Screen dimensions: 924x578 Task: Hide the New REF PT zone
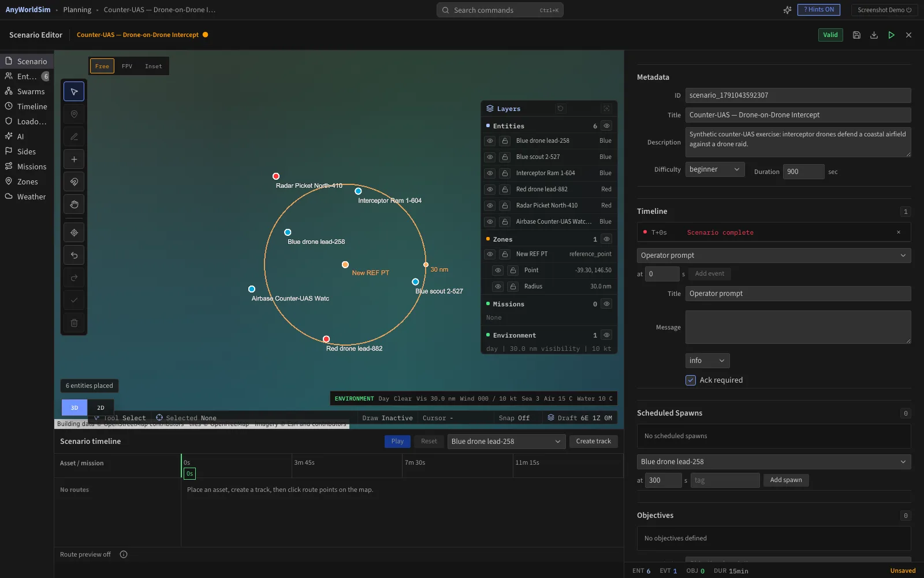490,254
